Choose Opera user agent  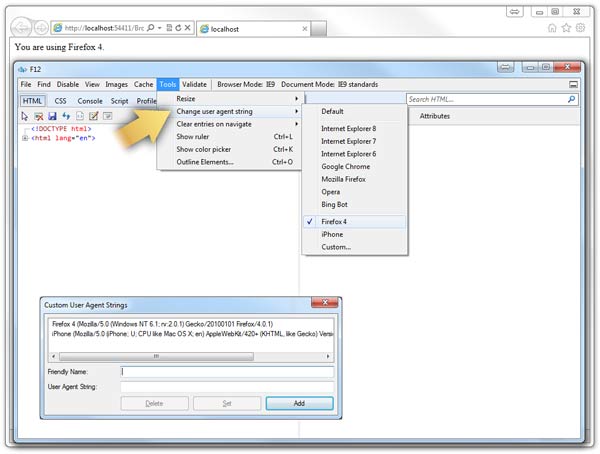click(x=355, y=192)
